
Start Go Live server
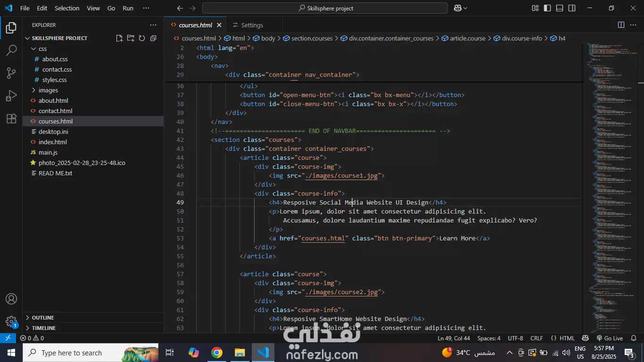[610, 338]
